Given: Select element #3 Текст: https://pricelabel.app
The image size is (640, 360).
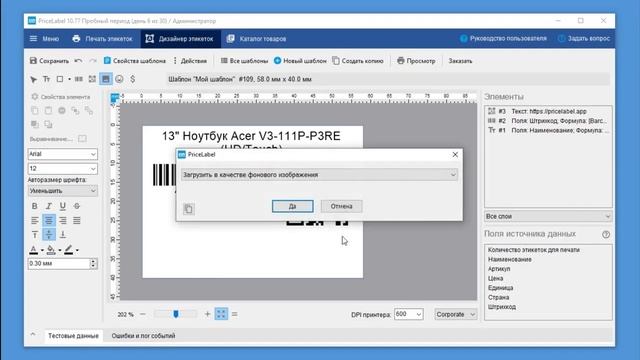Looking at the screenshot, I should coord(548,111).
